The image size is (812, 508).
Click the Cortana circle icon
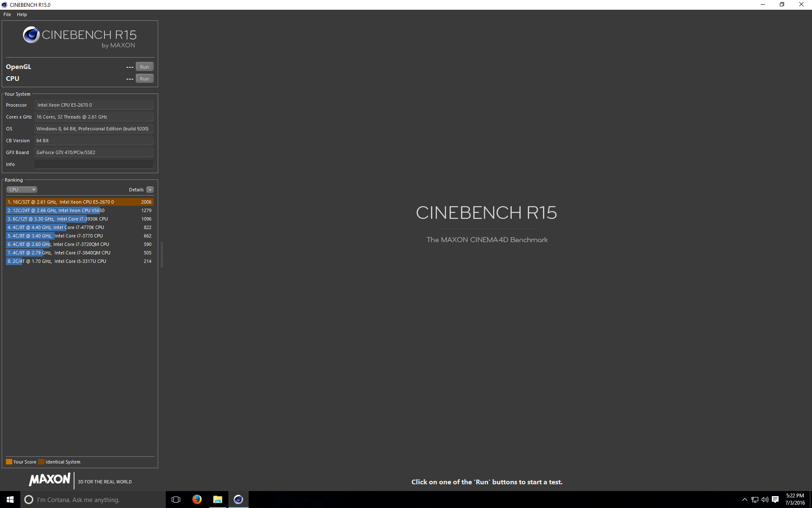coord(29,500)
